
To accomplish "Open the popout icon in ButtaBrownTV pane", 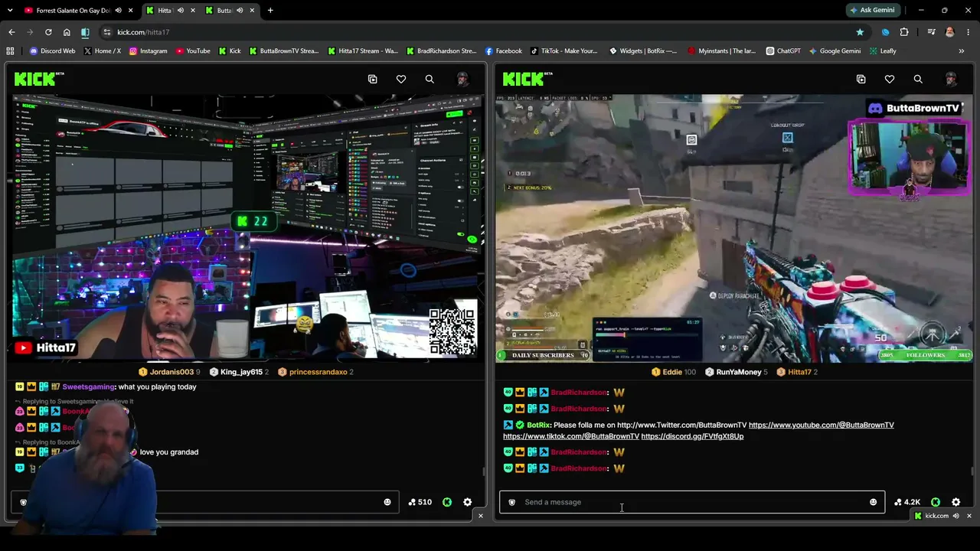I will click(x=861, y=79).
